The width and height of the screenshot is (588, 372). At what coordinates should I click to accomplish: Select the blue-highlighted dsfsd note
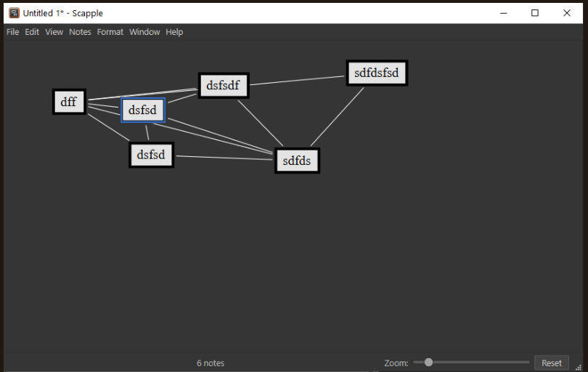143,110
